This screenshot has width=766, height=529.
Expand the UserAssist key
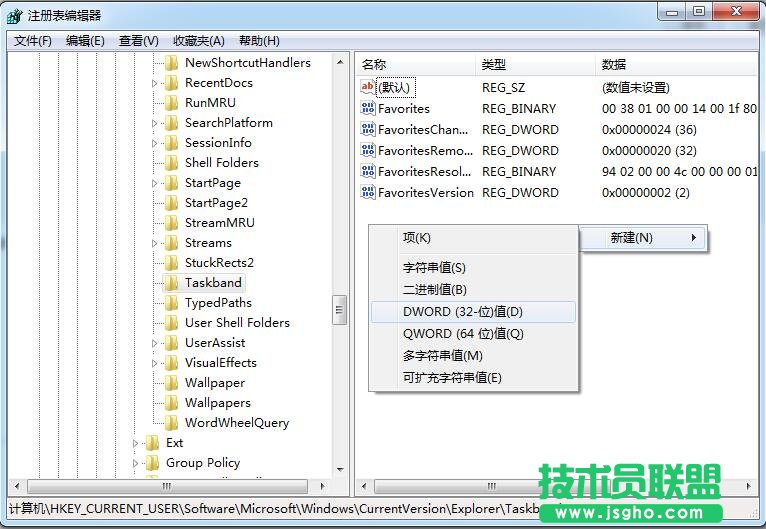click(x=154, y=344)
